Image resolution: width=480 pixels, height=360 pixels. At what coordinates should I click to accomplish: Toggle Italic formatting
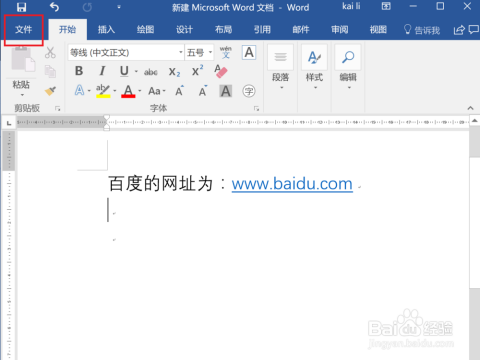[x=102, y=71]
